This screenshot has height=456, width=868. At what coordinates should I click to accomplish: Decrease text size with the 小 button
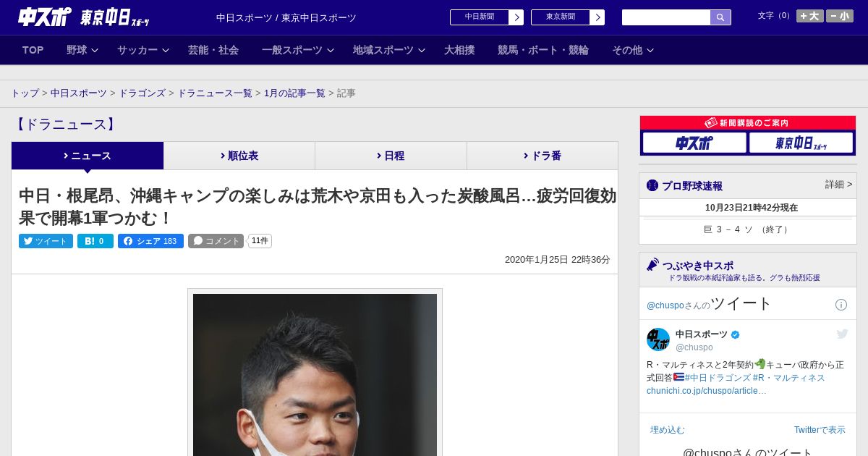coord(840,16)
